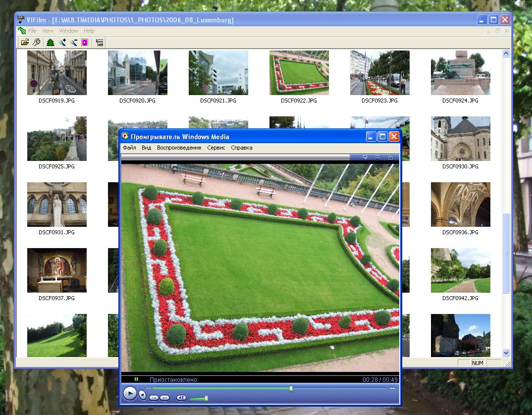Select the DSCF0924.JPG thumbnail

pos(460,73)
